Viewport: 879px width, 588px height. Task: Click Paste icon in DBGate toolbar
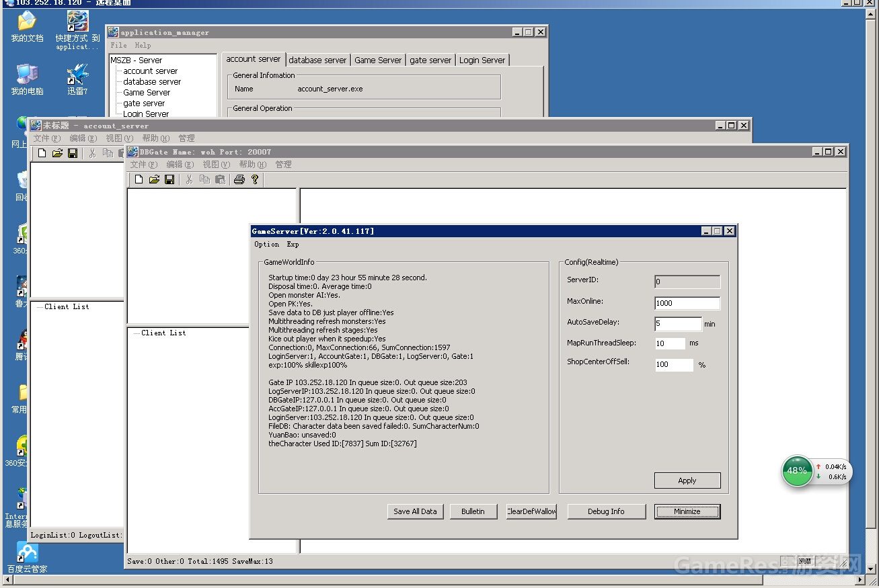[x=220, y=179]
